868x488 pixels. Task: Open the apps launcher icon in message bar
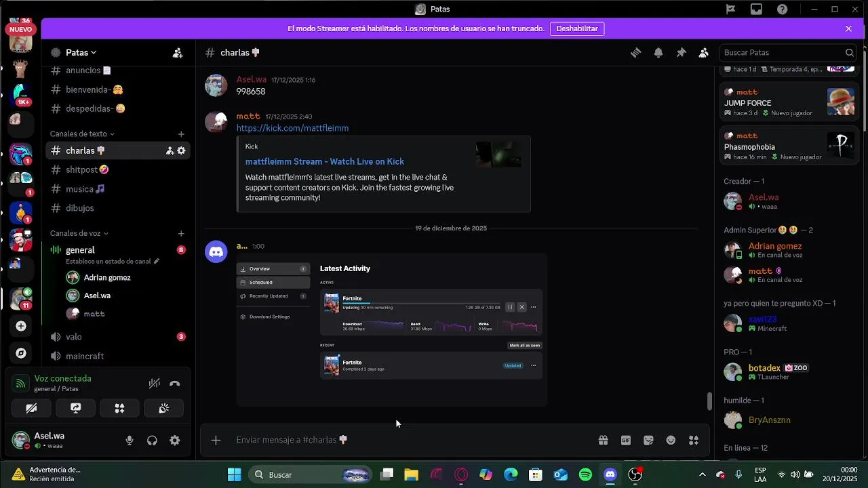point(694,441)
